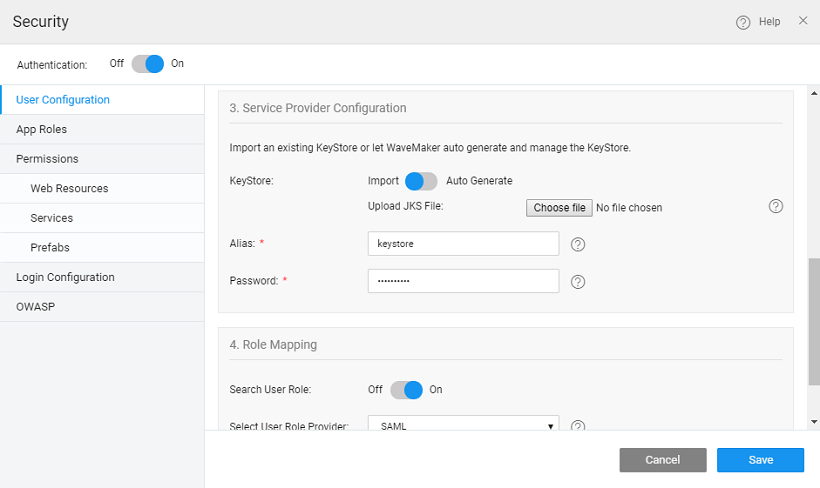Screen dimensions: 820x488
Task: Click help icon next to Alias field
Action: (x=577, y=244)
